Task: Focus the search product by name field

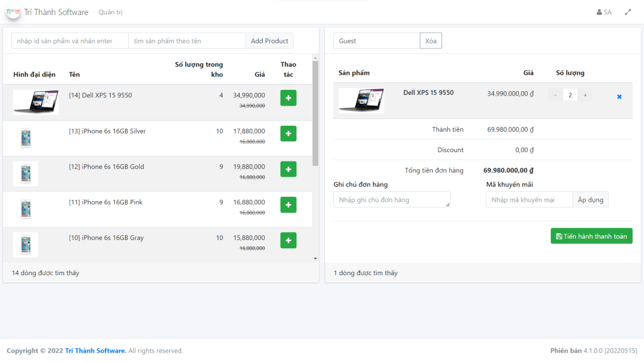Action: (x=187, y=41)
